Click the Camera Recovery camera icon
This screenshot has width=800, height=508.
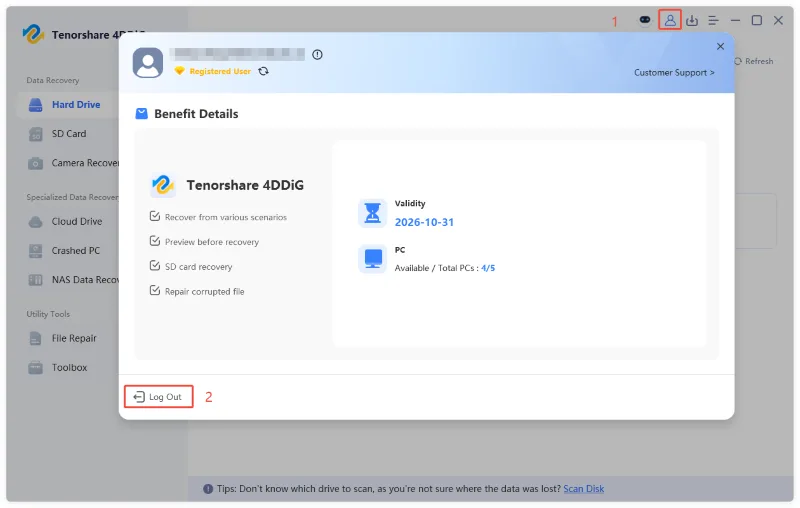[35, 163]
